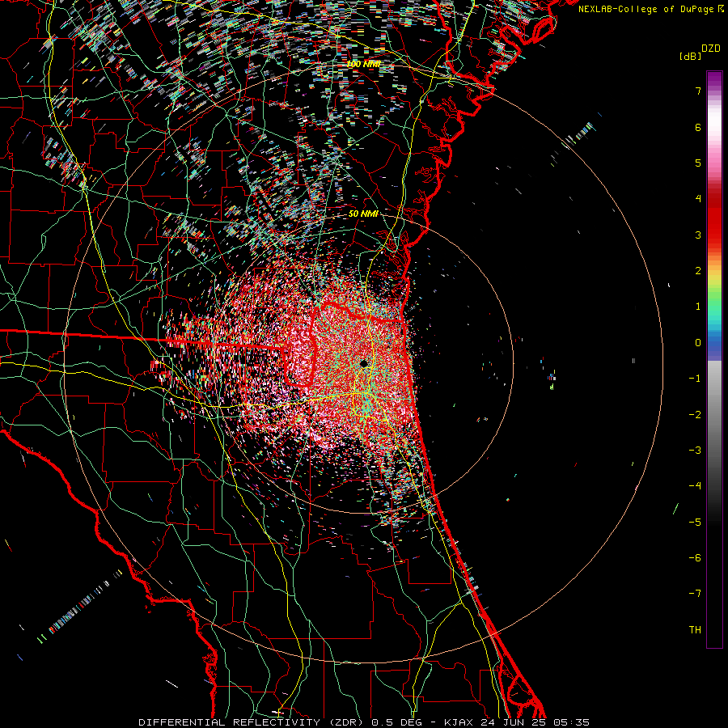Click the 100 NMI range ring label
The height and width of the screenshot is (728, 728).
click(363, 64)
